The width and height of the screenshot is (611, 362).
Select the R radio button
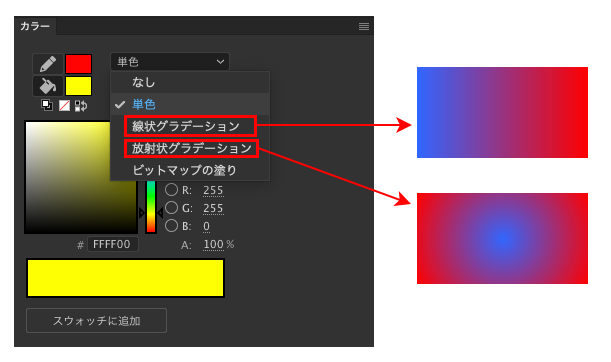coord(171,190)
